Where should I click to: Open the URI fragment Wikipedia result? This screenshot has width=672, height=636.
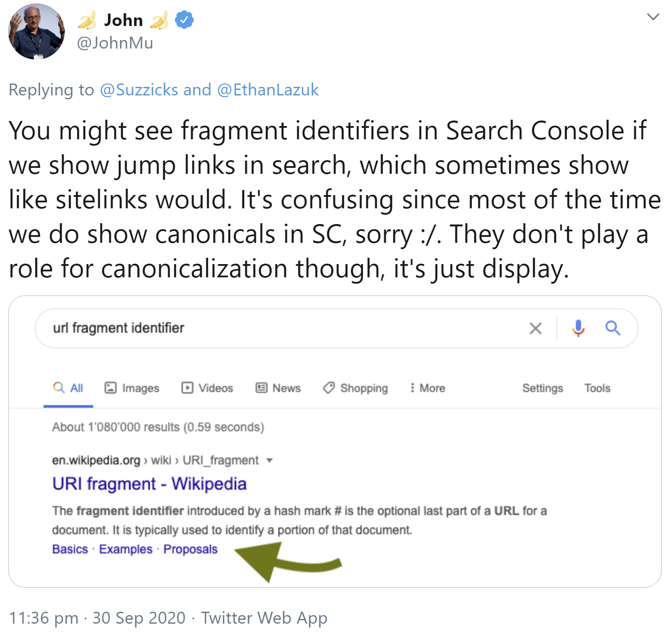(x=149, y=483)
